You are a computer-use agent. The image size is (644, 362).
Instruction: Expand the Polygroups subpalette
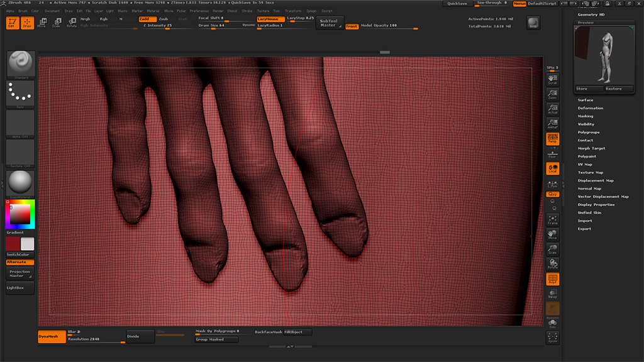[x=589, y=132]
